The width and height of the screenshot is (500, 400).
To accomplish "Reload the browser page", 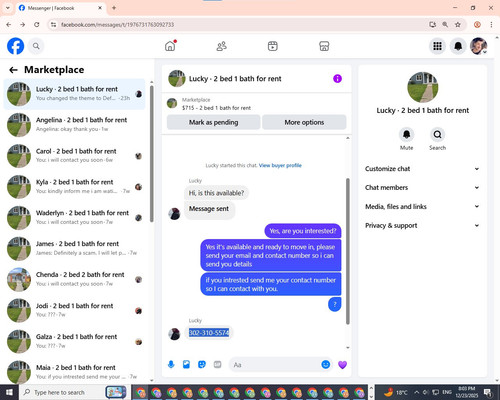I will [37, 24].
